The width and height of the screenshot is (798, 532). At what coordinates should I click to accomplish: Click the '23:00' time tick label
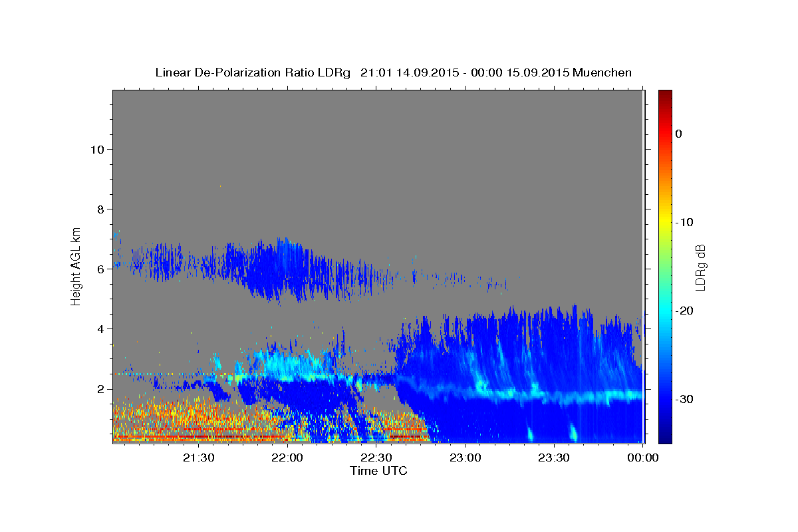pyautogui.click(x=465, y=458)
